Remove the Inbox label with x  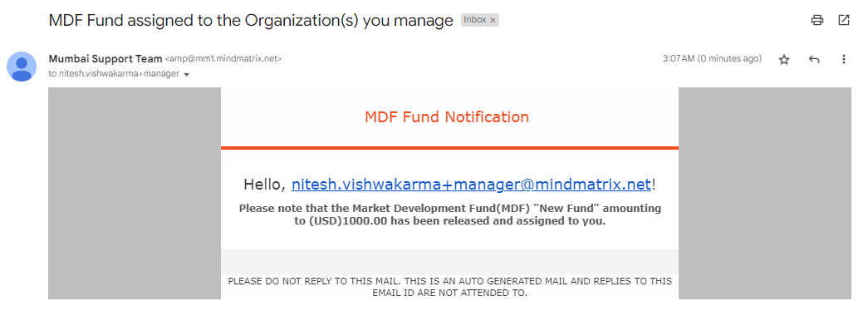pos(493,21)
